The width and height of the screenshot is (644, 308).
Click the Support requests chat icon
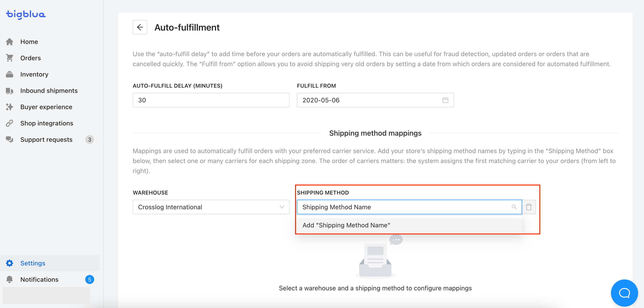(10, 140)
